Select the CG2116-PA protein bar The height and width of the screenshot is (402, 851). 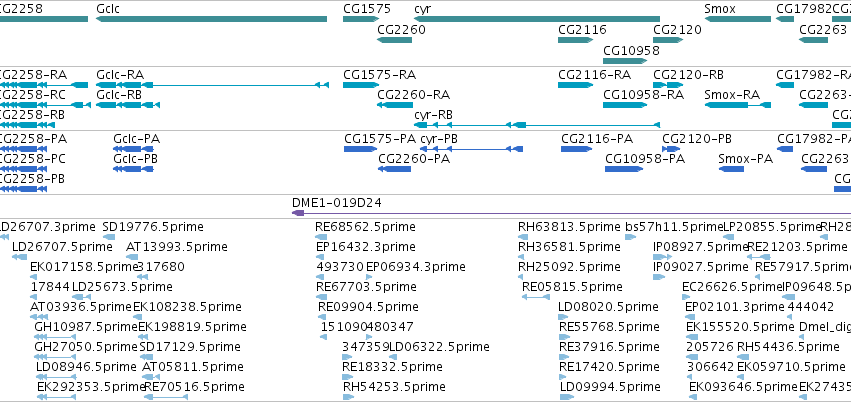click(576, 149)
